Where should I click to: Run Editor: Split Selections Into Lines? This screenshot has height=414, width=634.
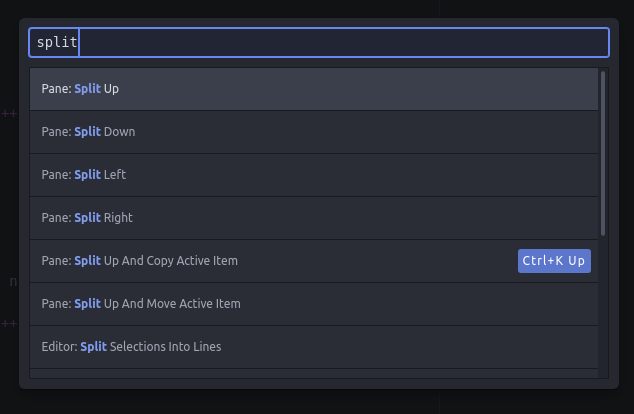[x=131, y=347]
